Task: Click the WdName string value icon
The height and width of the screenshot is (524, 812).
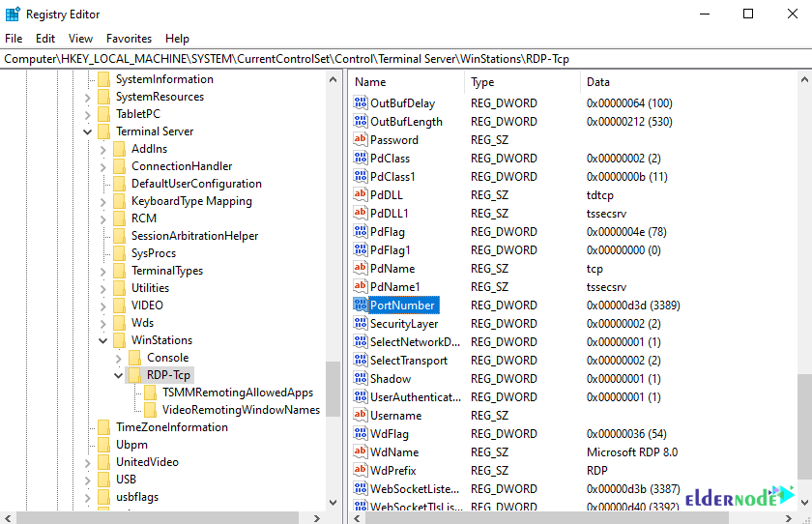Action: pos(361,452)
